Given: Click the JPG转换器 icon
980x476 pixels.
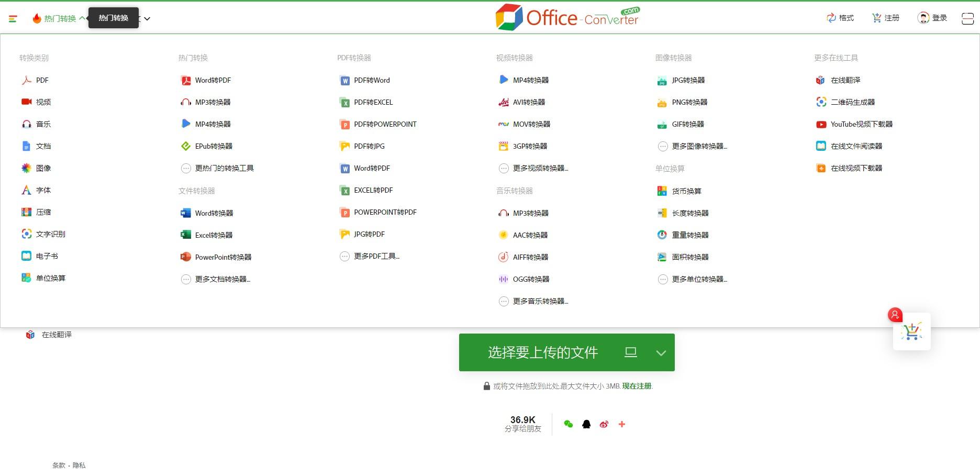Looking at the screenshot, I should (662, 80).
